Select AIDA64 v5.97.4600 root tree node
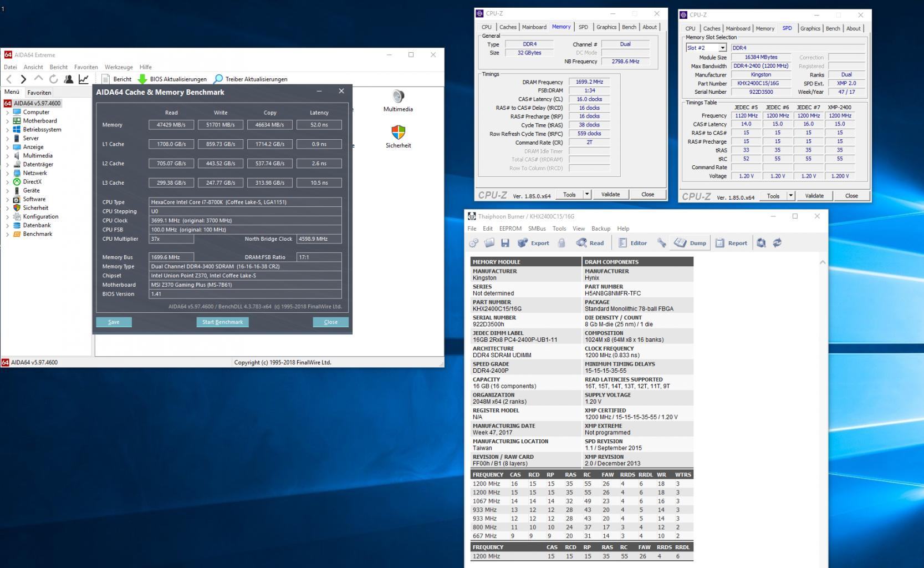The image size is (924, 568). 32,103
